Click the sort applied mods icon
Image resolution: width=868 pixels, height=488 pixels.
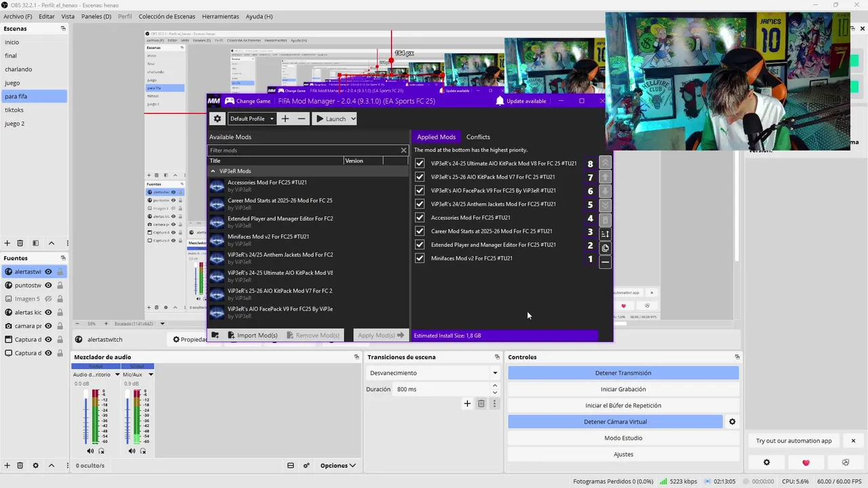coord(606,234)
